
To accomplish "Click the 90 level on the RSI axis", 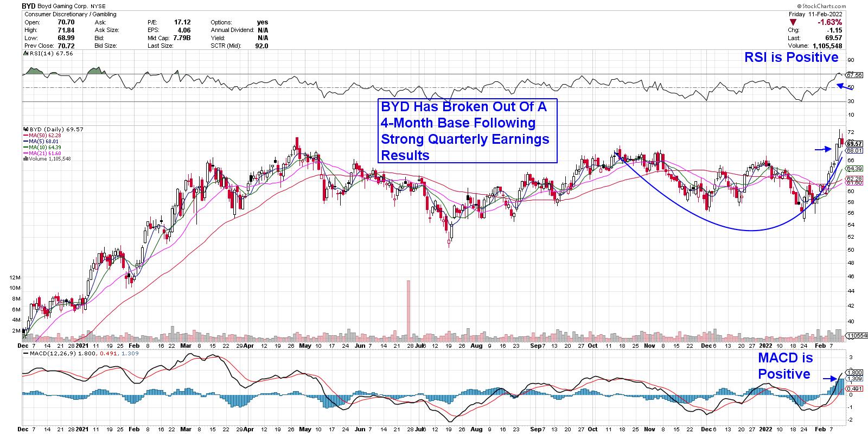I will coord(851,60).
